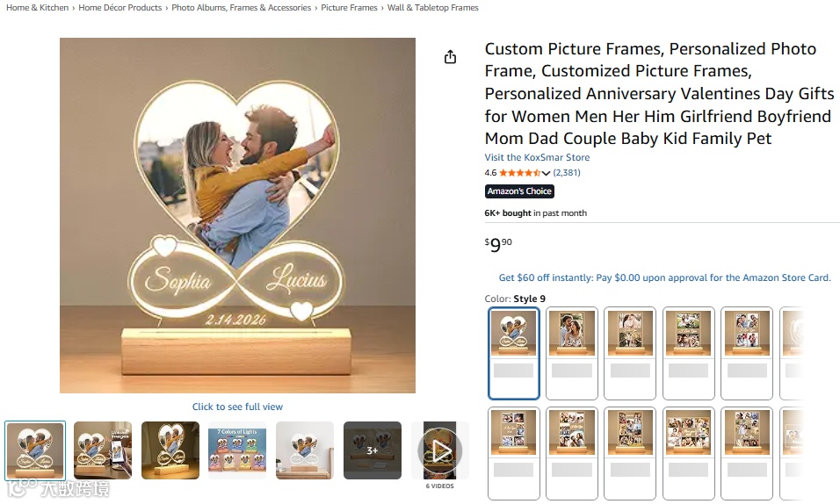View the hand-holding-phone upload images thumbnail
This screenshot has height=504, width=840.
pos(103,450)
